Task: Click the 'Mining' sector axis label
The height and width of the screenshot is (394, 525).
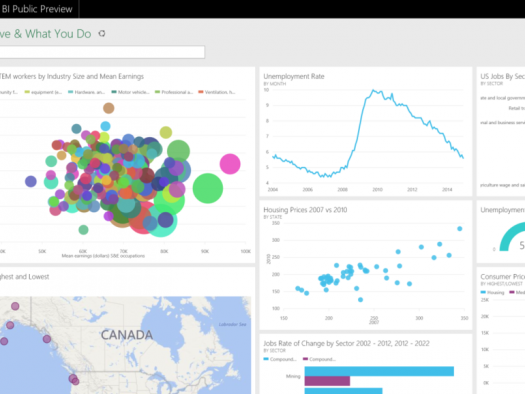Action: 293,376
